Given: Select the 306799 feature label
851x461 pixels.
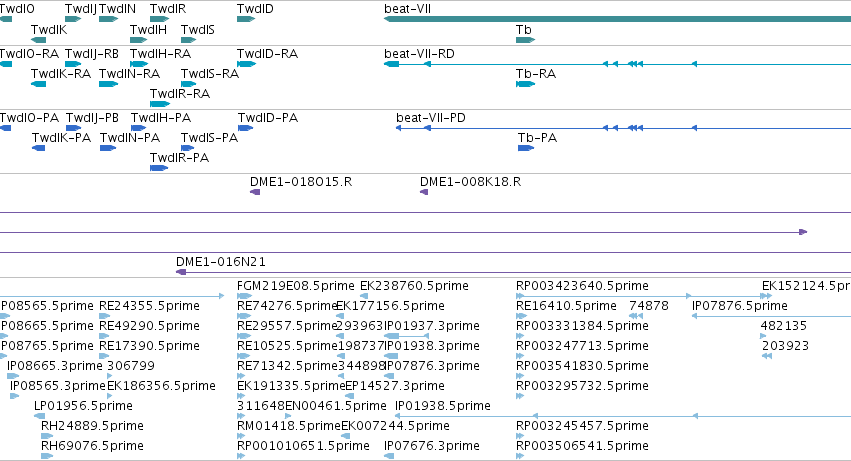Looking at the screenshot, I should (x=131, y=367).
